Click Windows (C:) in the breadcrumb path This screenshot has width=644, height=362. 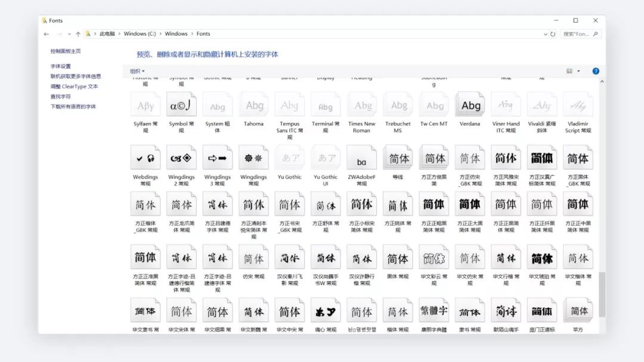coord(140,33)
